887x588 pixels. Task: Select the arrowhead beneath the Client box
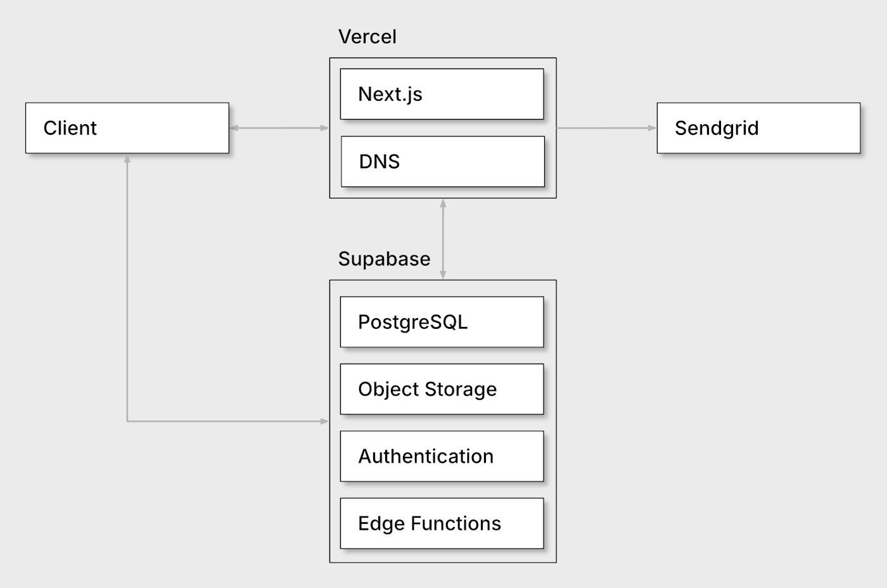127,159
